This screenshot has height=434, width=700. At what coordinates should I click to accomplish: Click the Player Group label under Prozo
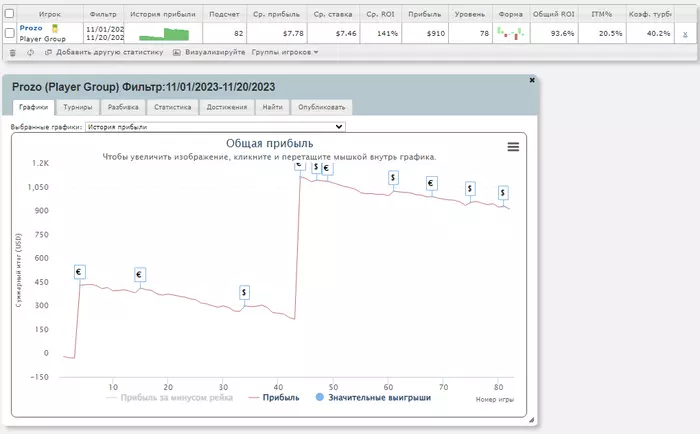pos(42,39)
